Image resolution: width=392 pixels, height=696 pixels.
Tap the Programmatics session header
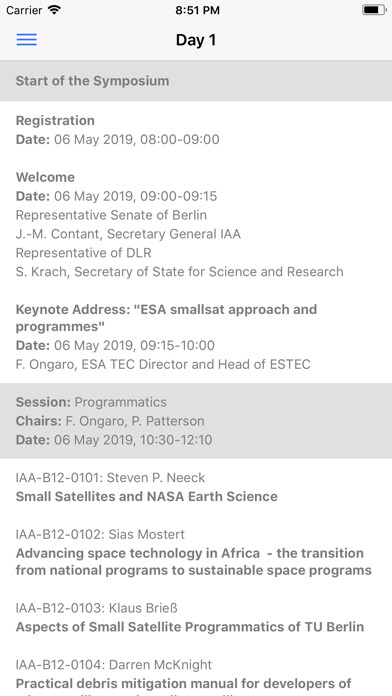pos(196,421)
